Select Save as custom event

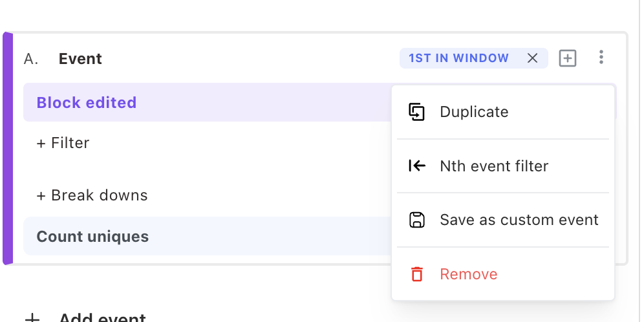519,220
